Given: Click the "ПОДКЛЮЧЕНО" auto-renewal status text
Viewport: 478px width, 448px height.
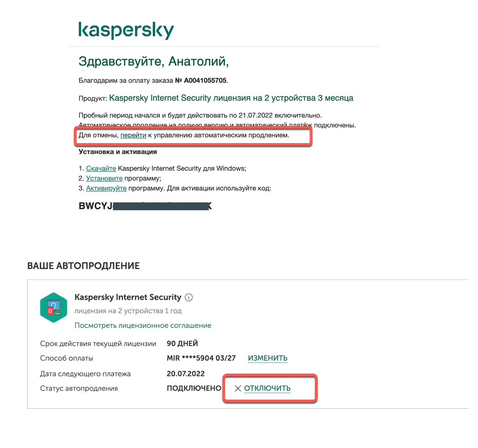Looking at the screenshot, I should click(194, 388).
